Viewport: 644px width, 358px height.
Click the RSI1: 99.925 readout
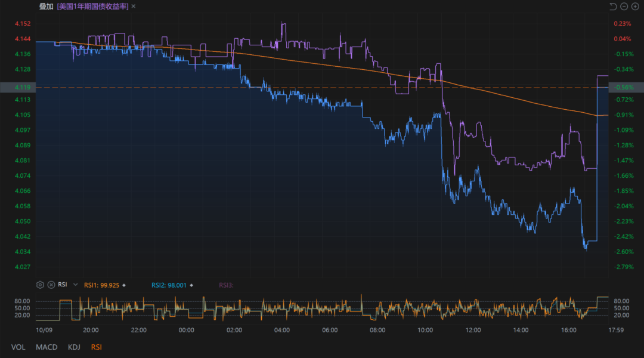coord(101,285)
